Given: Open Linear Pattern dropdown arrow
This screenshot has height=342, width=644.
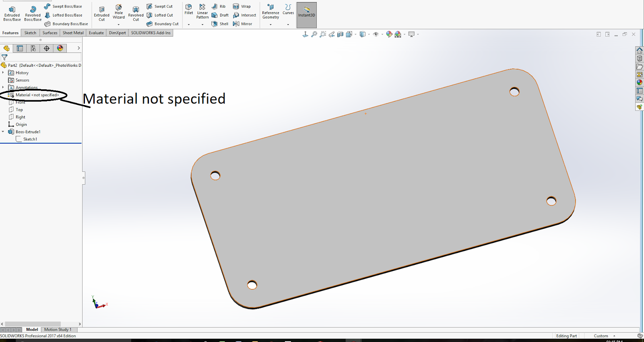Looking at the screenshot, I should 202,25.
